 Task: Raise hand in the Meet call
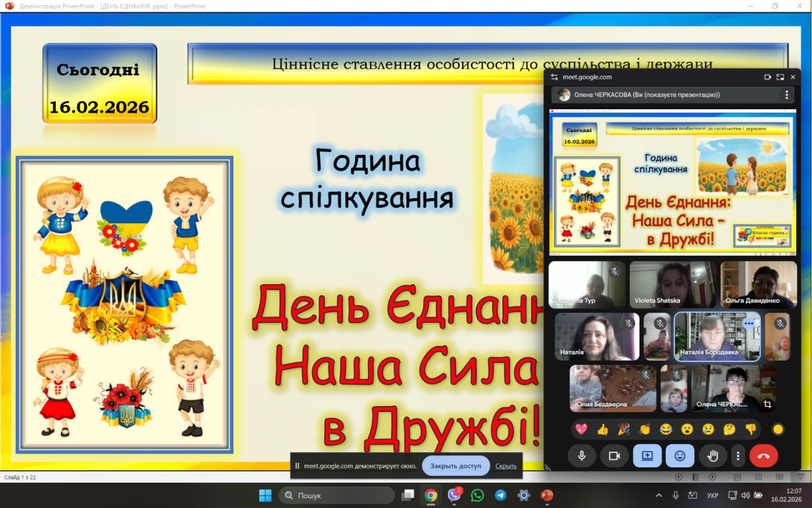[x=712, y=456]
